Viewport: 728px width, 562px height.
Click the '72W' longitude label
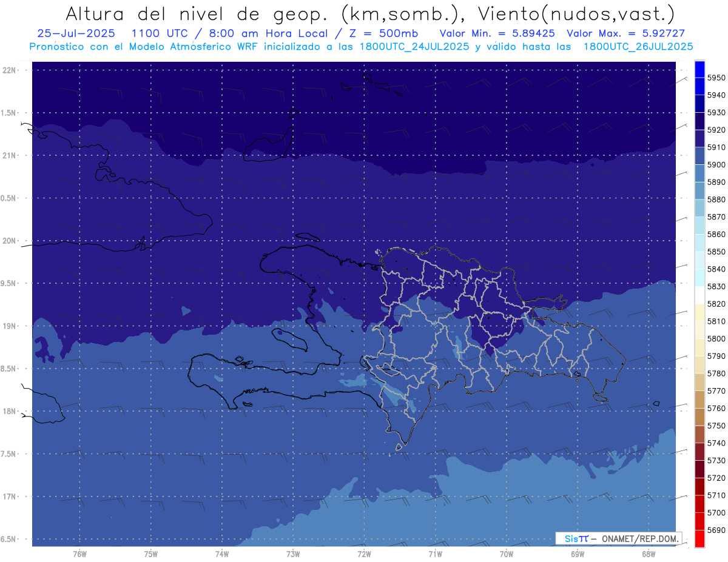(364, 554)
